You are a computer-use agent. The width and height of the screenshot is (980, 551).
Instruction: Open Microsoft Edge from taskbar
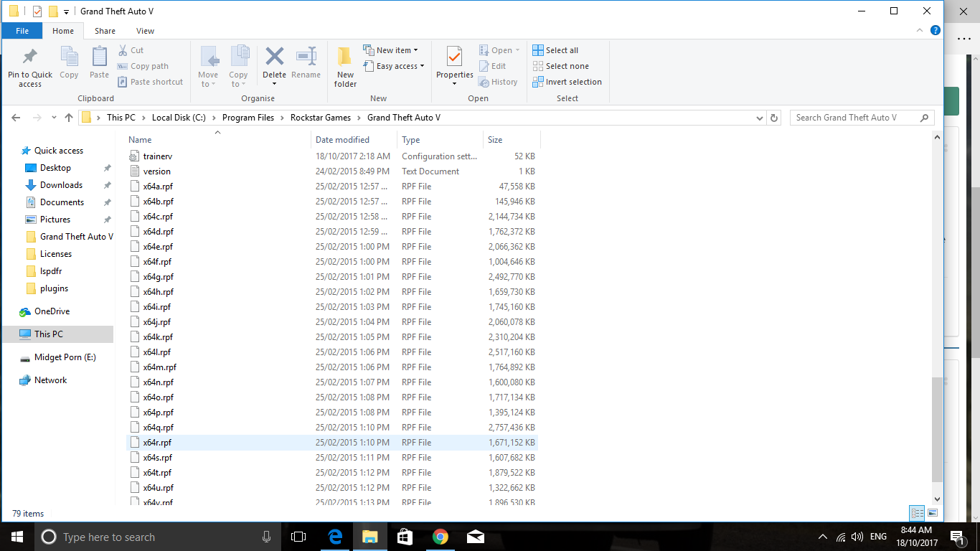coord(334,537)
